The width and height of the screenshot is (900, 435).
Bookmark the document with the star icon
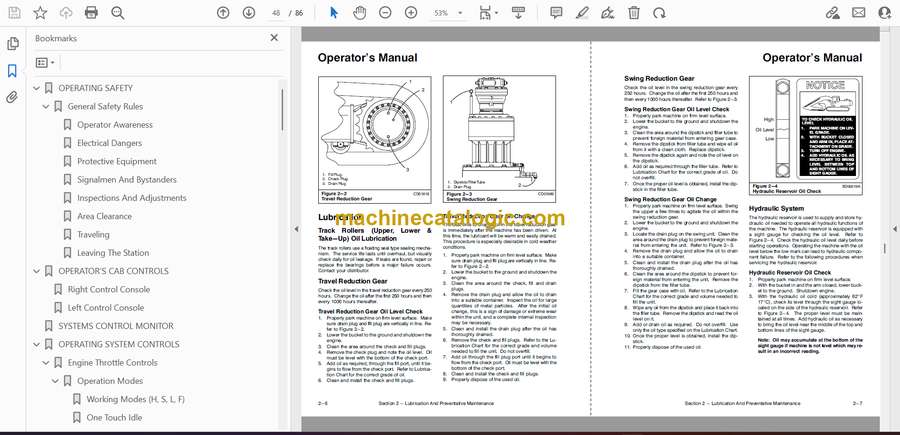[x=40, y=13]
